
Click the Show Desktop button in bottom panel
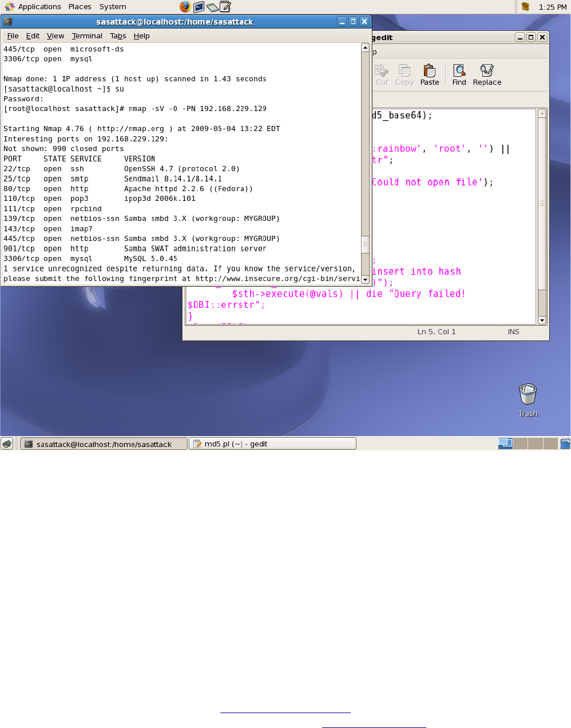(7, 444)
